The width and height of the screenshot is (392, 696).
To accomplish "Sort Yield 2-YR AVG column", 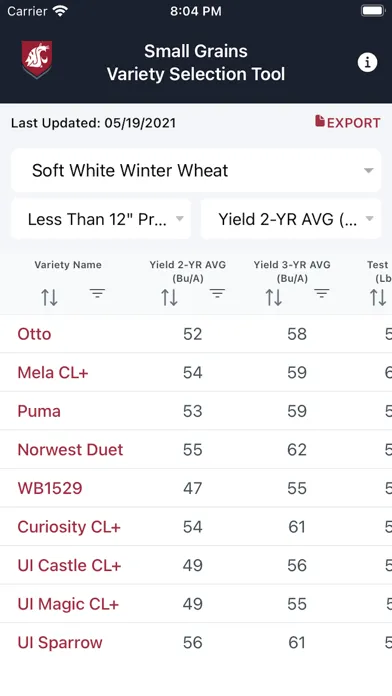I will click(x=169, y=297).
